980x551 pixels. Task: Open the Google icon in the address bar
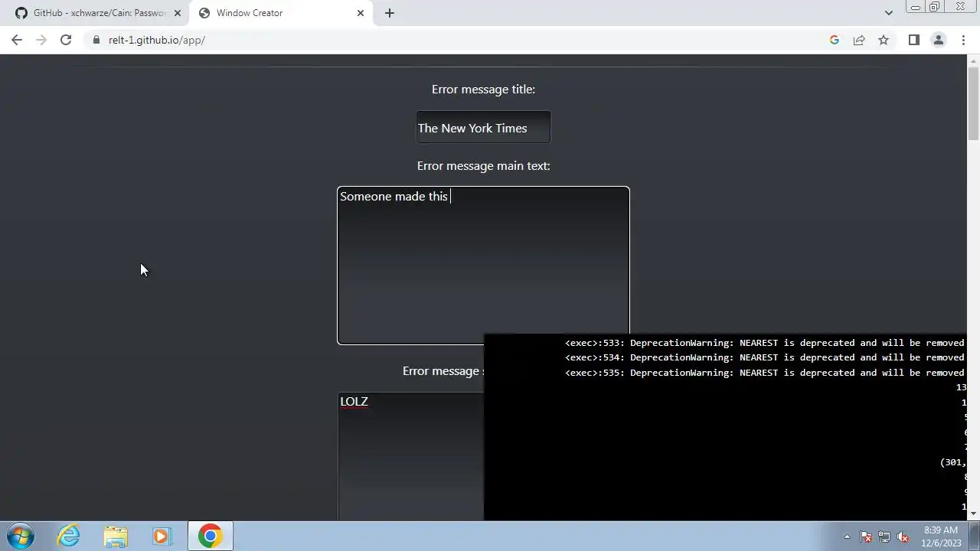(x=835, y=40)
